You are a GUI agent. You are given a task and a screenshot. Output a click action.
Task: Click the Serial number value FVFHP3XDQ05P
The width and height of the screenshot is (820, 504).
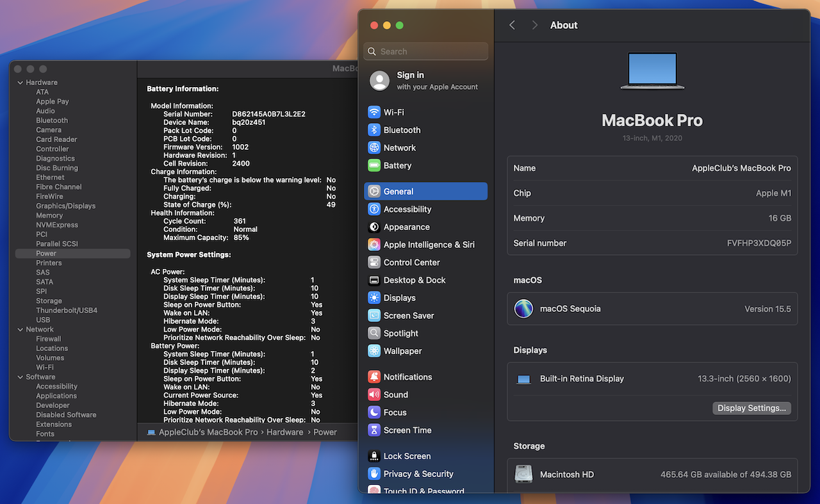(759, 243)
